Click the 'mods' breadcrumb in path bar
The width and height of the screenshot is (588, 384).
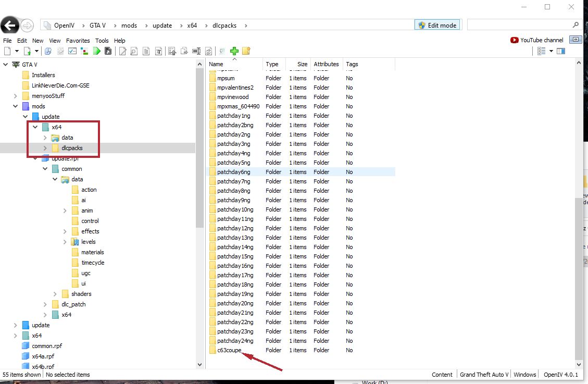coord(129,26)
